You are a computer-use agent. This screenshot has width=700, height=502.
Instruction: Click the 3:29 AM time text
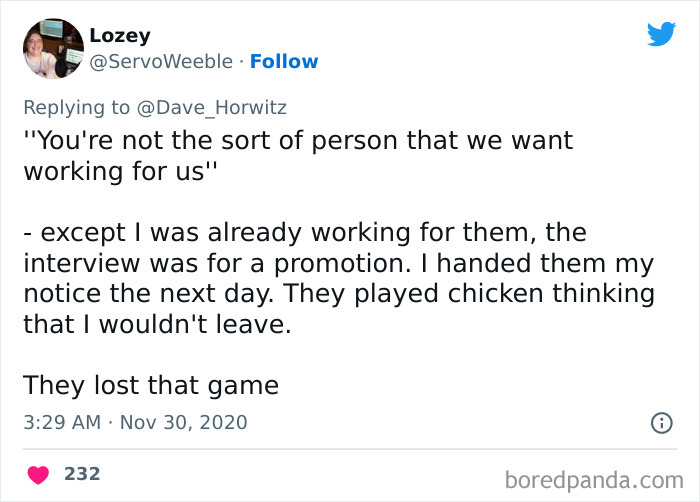coord(62,422)
